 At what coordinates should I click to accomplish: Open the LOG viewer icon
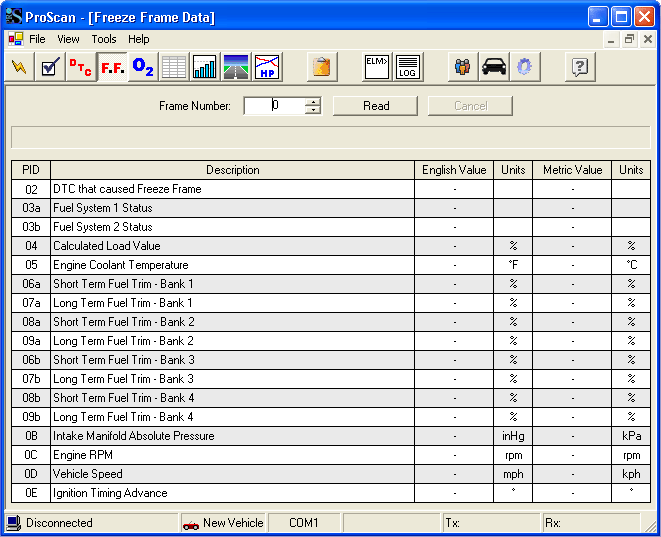[408, 67]
